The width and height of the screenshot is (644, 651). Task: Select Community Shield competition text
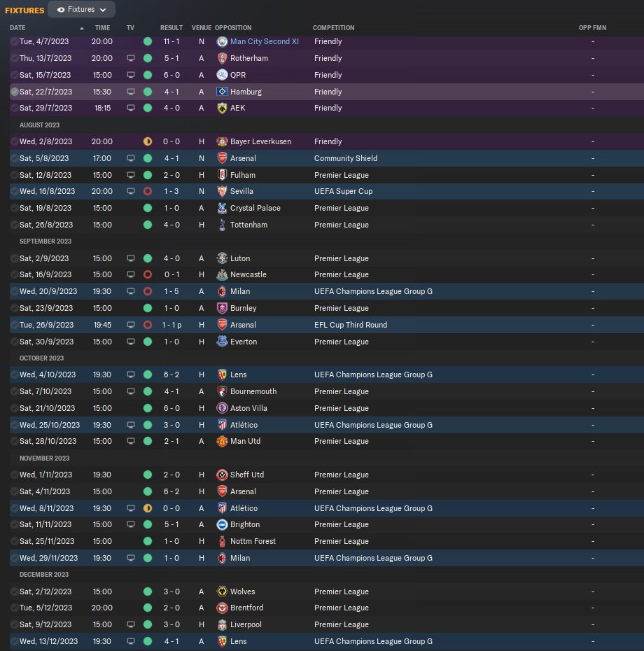346,158
